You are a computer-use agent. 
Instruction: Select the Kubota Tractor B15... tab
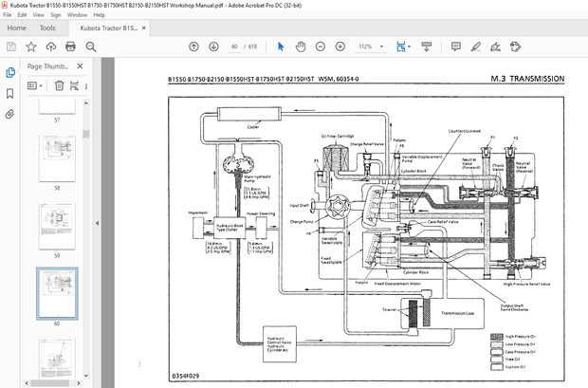pos(109,28)
